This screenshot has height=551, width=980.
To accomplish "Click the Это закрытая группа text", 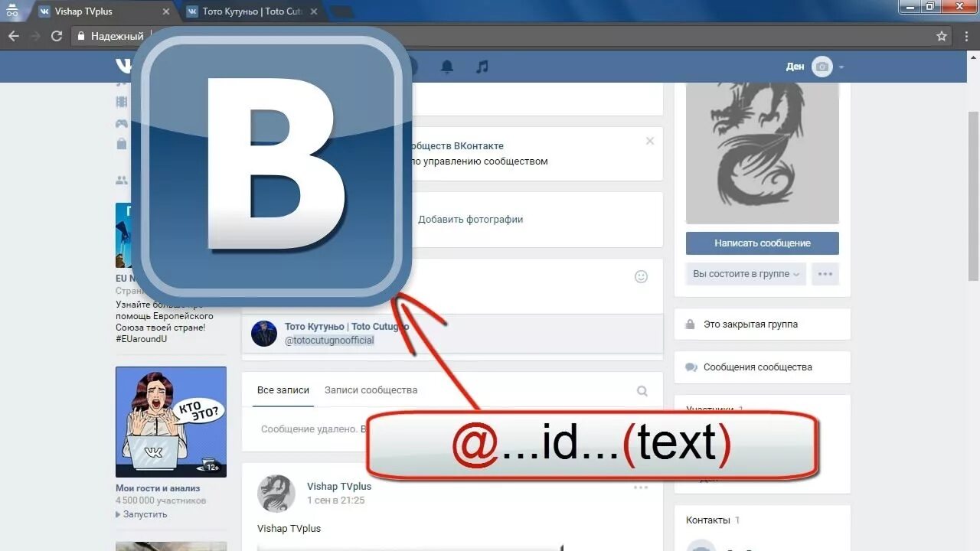I will pyautogui.click(x=750, y=324).
